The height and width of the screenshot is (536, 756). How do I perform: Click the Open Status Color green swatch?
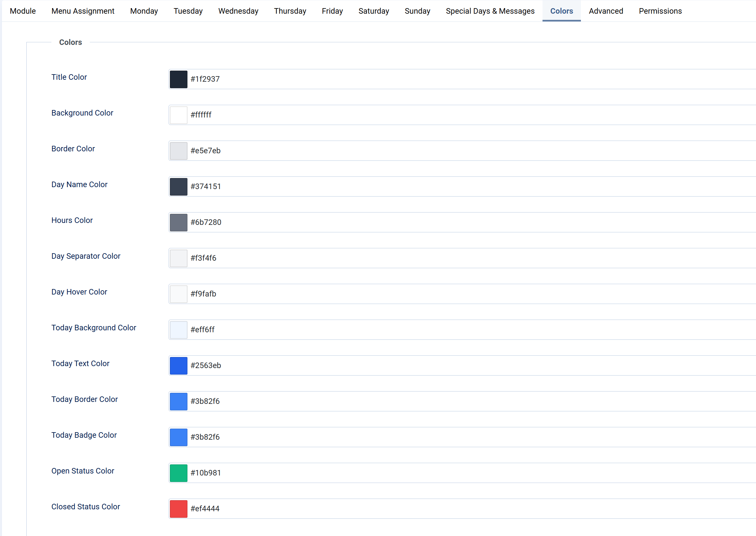(x=179, y=473)
